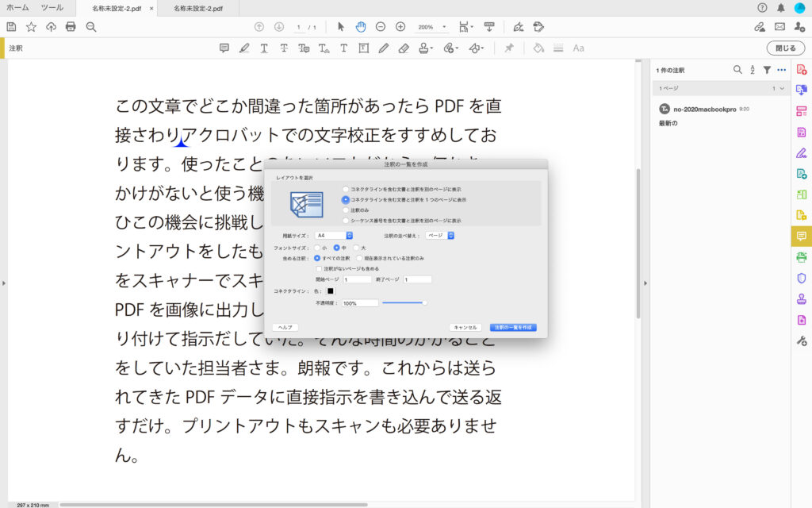
Task: Choose the comments-only layout option
Action: click(346, 210)
